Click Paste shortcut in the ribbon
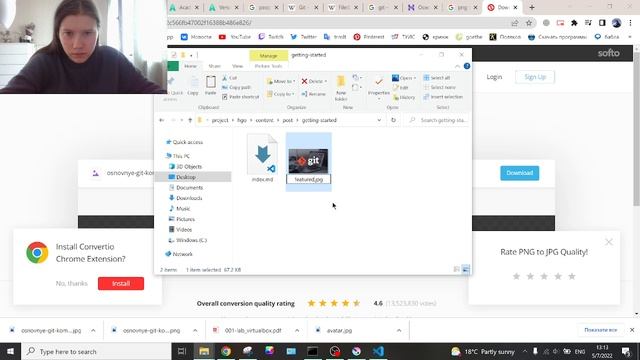640x360 pixels. tap(241, 97)
